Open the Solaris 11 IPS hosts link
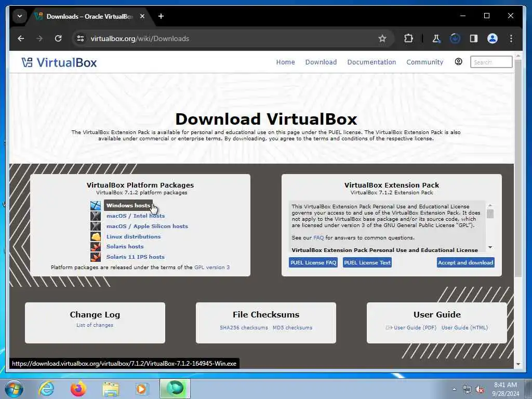 click(136, 257)
